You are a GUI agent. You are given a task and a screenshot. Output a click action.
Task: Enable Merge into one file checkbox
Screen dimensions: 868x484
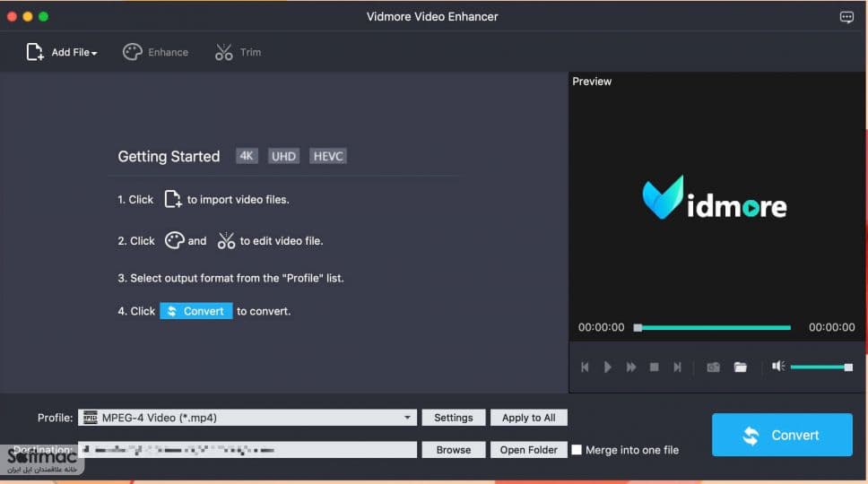pos(577,450)
